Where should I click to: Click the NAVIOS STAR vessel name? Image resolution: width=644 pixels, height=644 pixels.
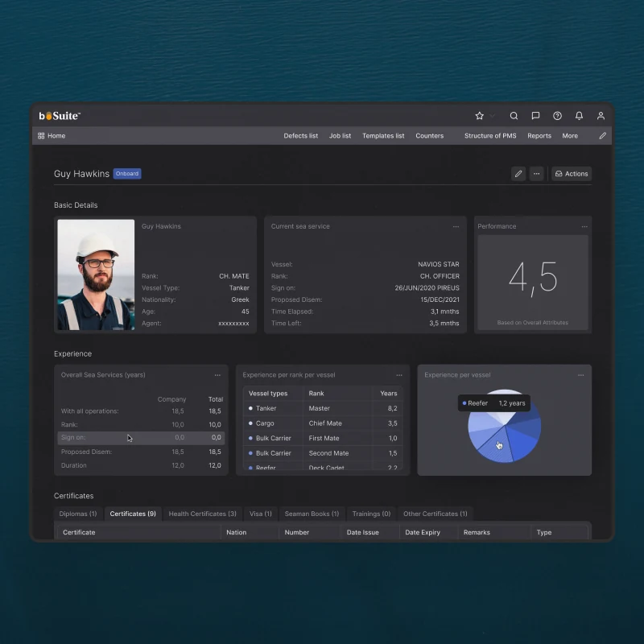[x=438, y=264]
